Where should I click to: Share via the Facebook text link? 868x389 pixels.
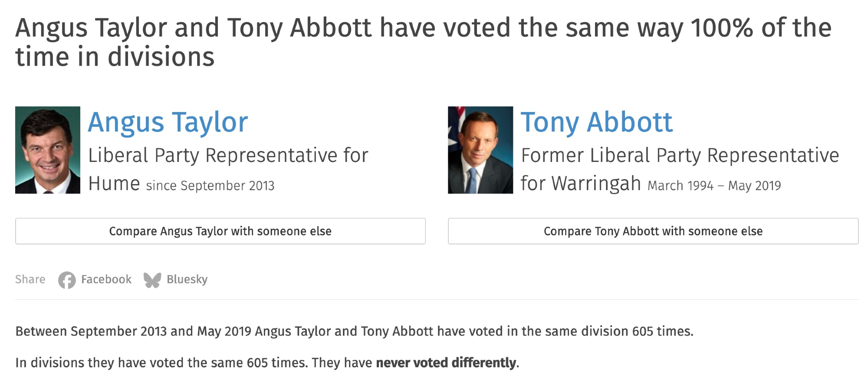pos(106,280)
